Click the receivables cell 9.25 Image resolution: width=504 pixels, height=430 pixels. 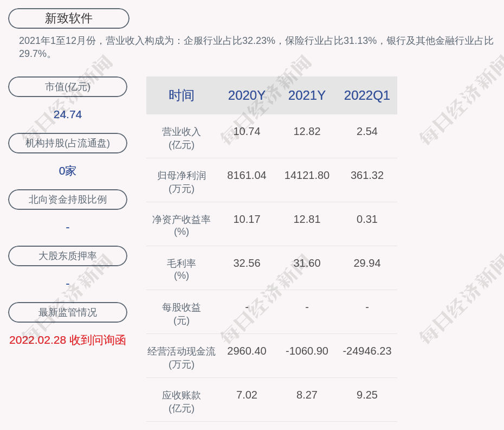(x=367, y=395)
